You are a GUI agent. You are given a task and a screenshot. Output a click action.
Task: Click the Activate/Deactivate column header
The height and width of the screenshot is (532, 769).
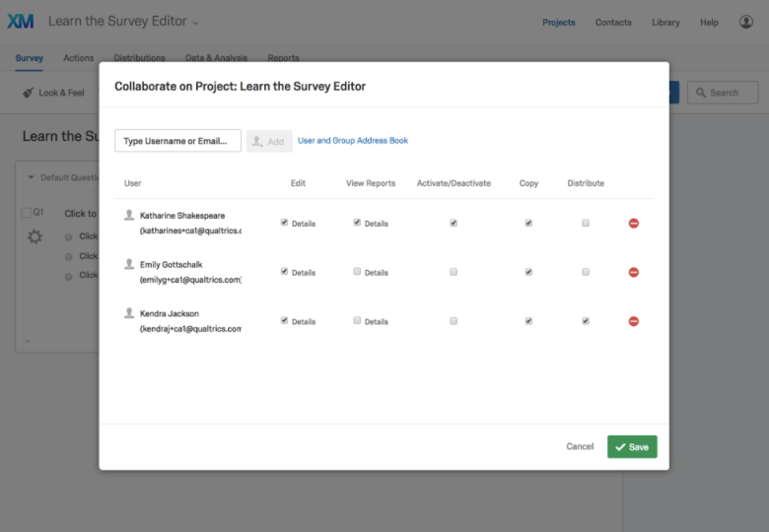(x=454, y=183)
